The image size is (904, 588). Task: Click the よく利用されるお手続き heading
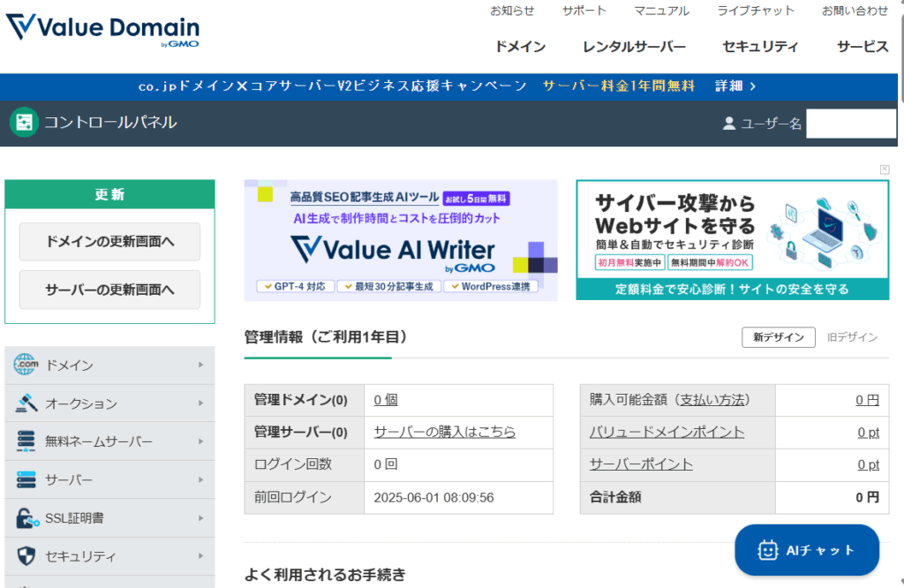[325, 574]
